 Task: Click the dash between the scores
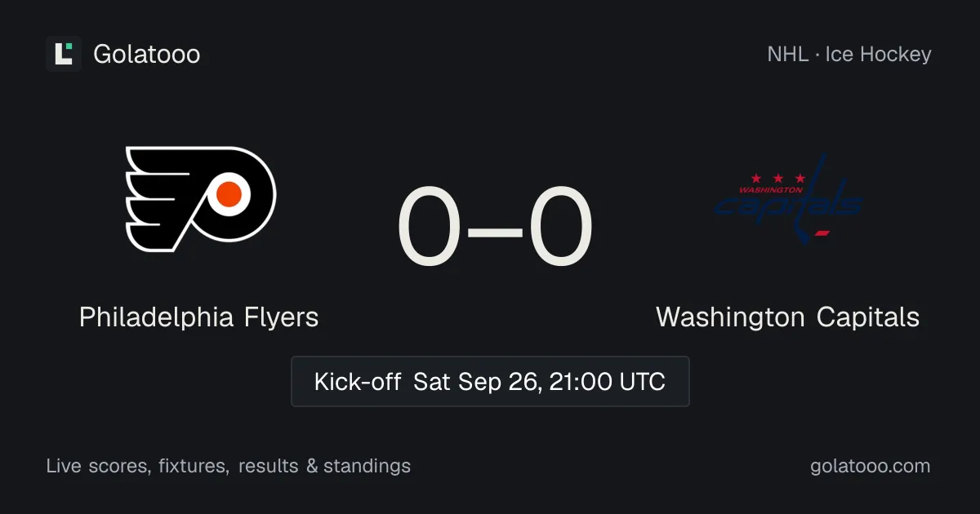[x=496, y=231]
